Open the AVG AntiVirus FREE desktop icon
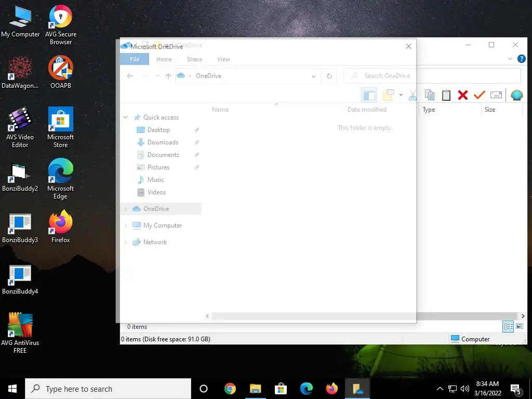 (x=20, y=333)
